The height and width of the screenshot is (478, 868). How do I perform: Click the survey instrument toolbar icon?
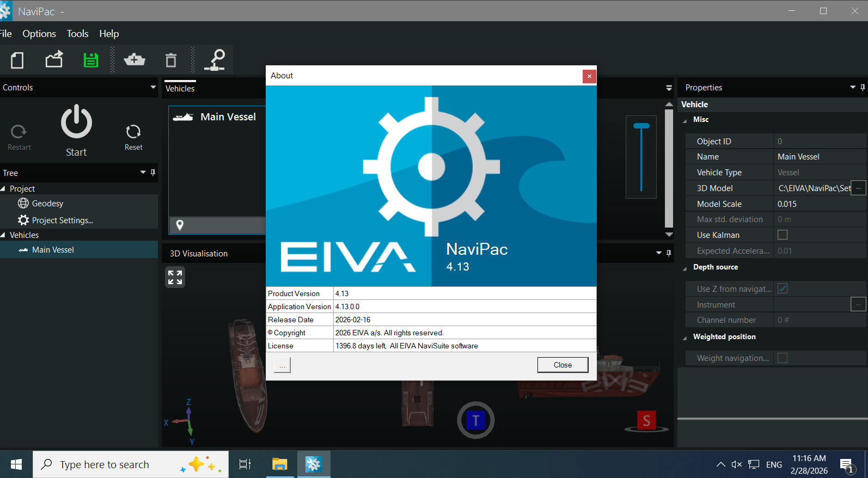click(215, 60)
